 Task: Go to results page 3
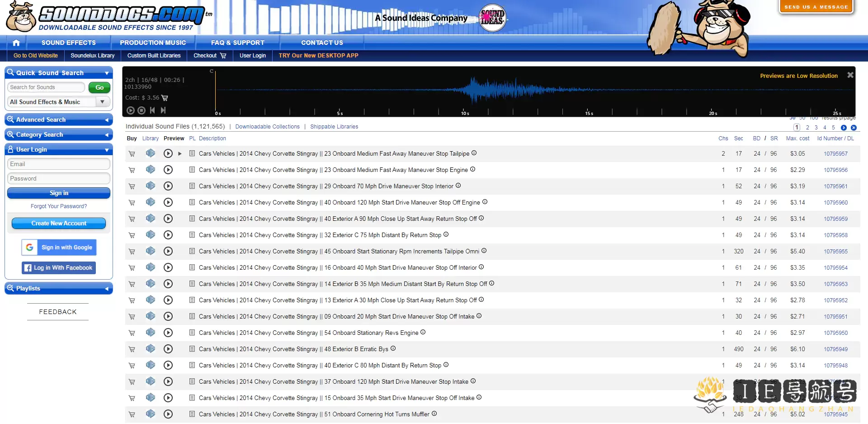pos(816,128)
